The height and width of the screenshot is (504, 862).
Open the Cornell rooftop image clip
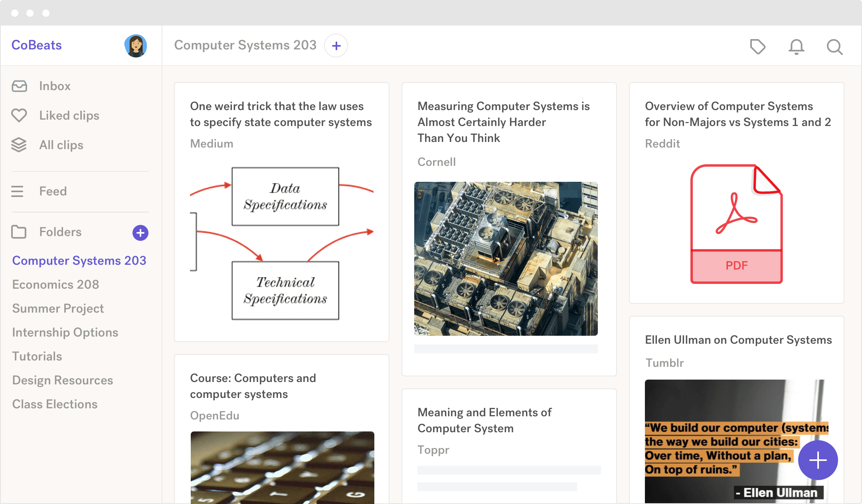(x=506, y=258)
